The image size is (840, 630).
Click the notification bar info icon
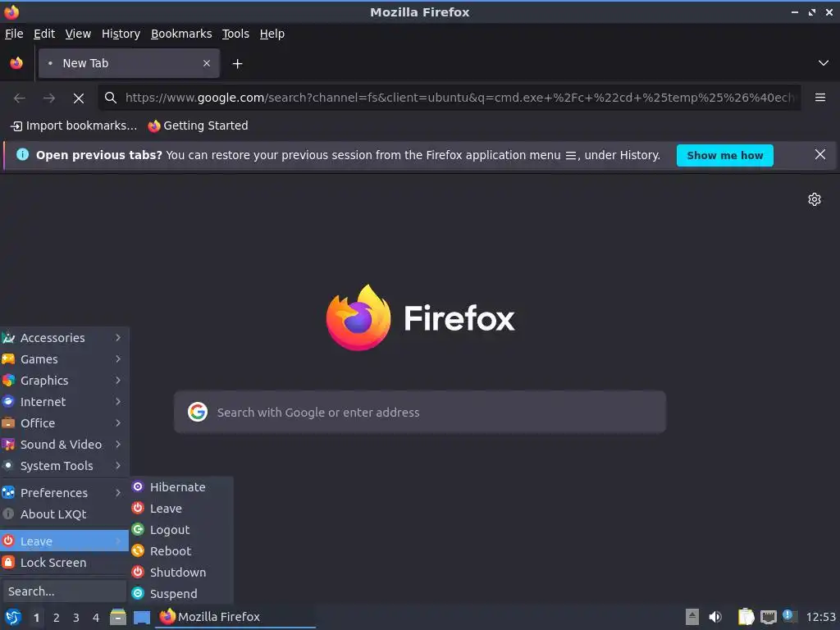tap(22, 155)
